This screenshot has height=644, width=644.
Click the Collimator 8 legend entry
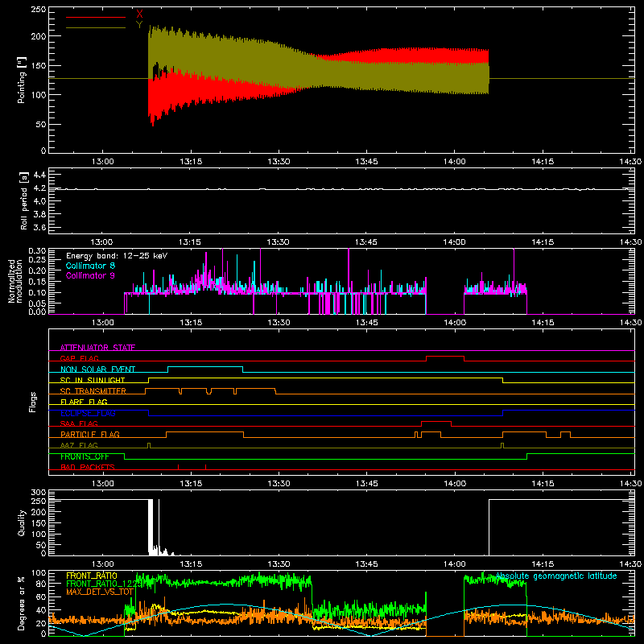[x=90, y=266]
